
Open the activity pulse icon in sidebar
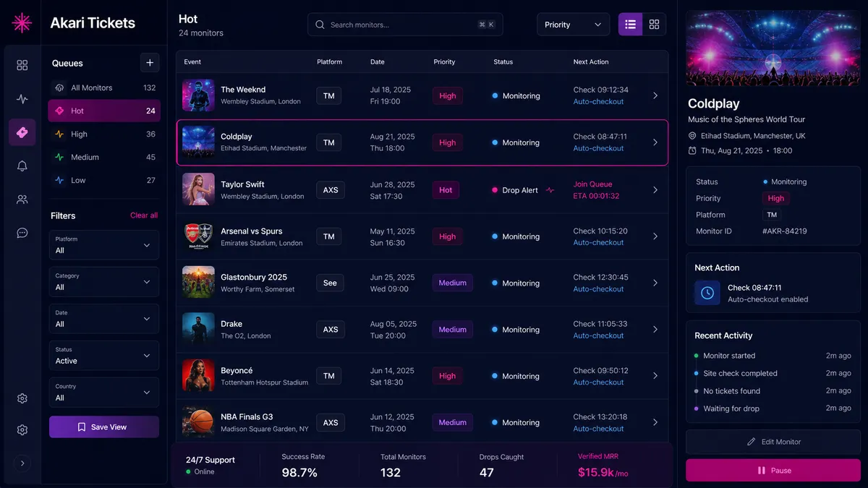click(22, 99)
